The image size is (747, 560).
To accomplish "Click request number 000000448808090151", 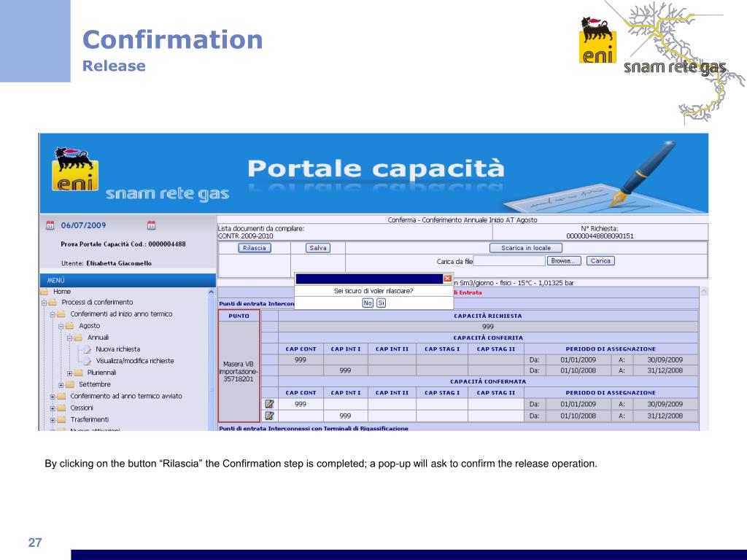I will (x=600, y=236).
